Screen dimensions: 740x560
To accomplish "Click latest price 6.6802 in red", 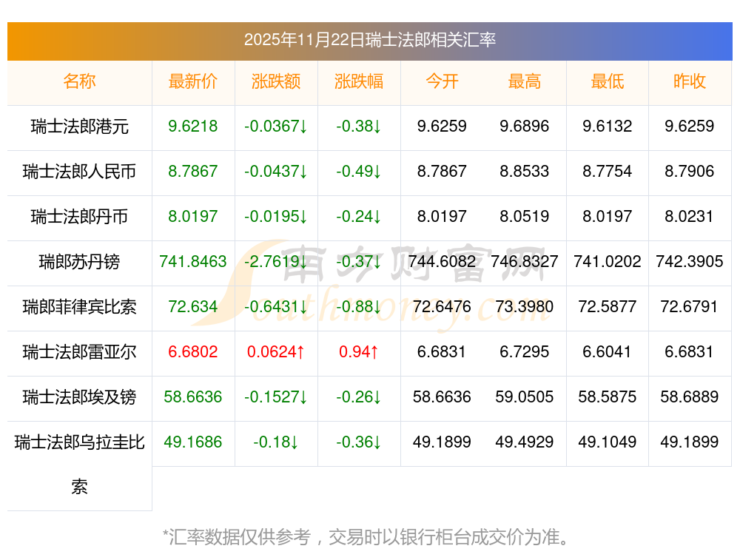I will pyautogui.click(x=193, y=351).
